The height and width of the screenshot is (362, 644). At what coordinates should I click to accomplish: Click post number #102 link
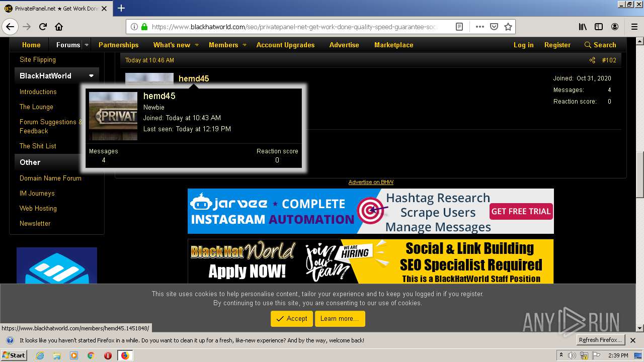coord(609,60)
